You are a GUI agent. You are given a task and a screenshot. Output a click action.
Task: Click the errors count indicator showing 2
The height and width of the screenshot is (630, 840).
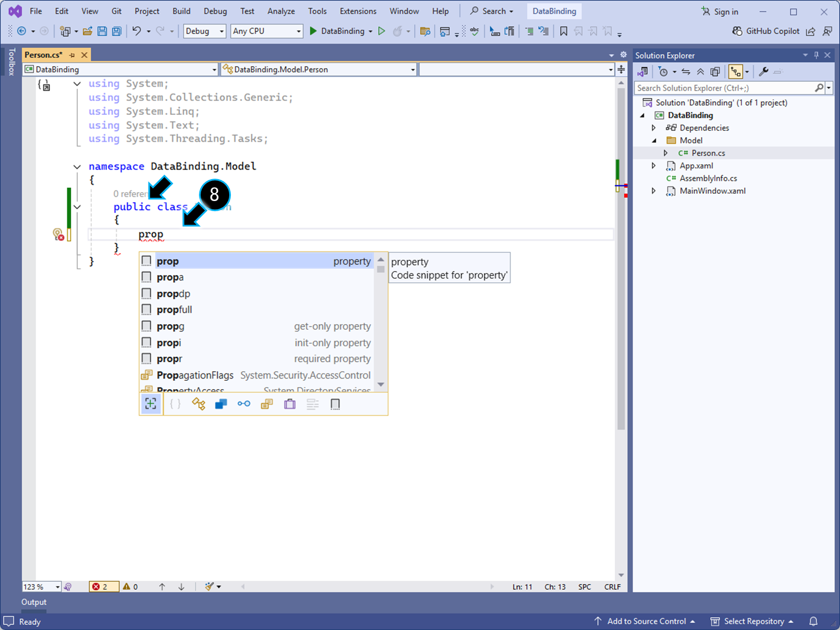click(104, 586)
